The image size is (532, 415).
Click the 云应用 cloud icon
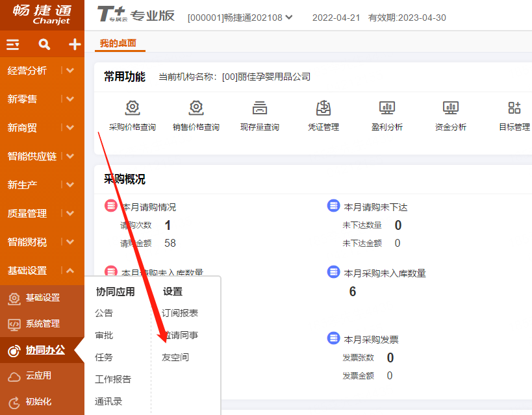(x=14, y=377)
